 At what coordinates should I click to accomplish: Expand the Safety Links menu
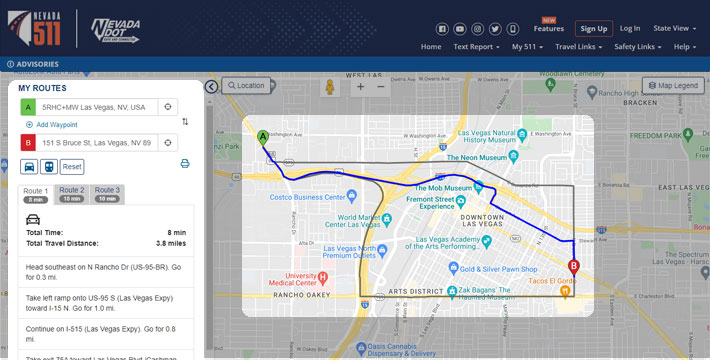[638, 47]
